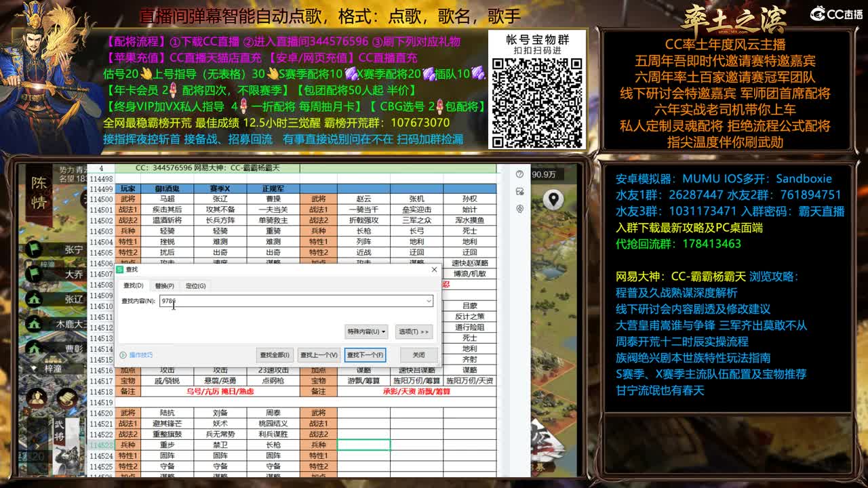Click the red note 承影/天资 游飘/筹算
The width and height of the screenshot is (868, 488).
(416, 391)
